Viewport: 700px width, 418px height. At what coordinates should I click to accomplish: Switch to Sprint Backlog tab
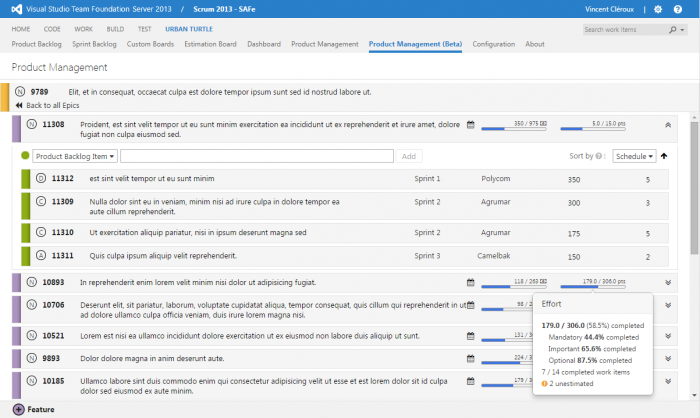point(94,44)
